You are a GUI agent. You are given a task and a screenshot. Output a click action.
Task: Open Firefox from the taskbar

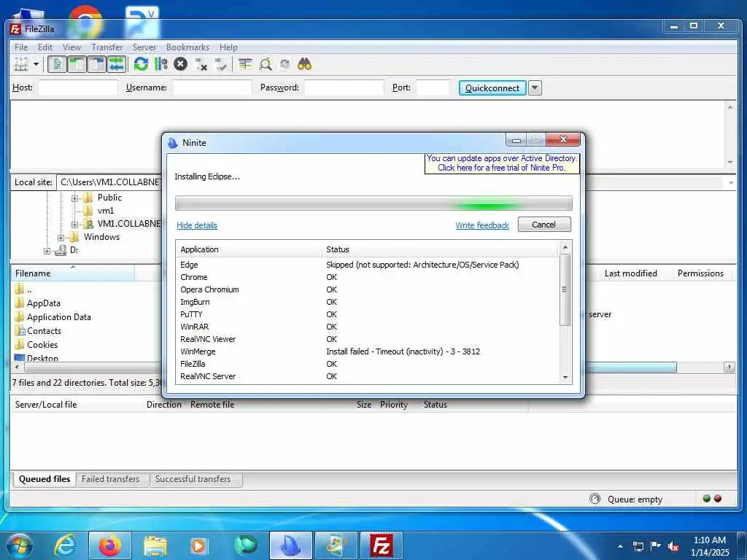110,545
